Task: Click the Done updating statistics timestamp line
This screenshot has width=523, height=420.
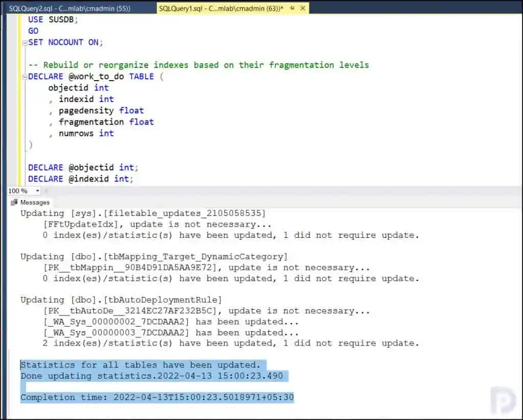Action: (x=152, y=376)
